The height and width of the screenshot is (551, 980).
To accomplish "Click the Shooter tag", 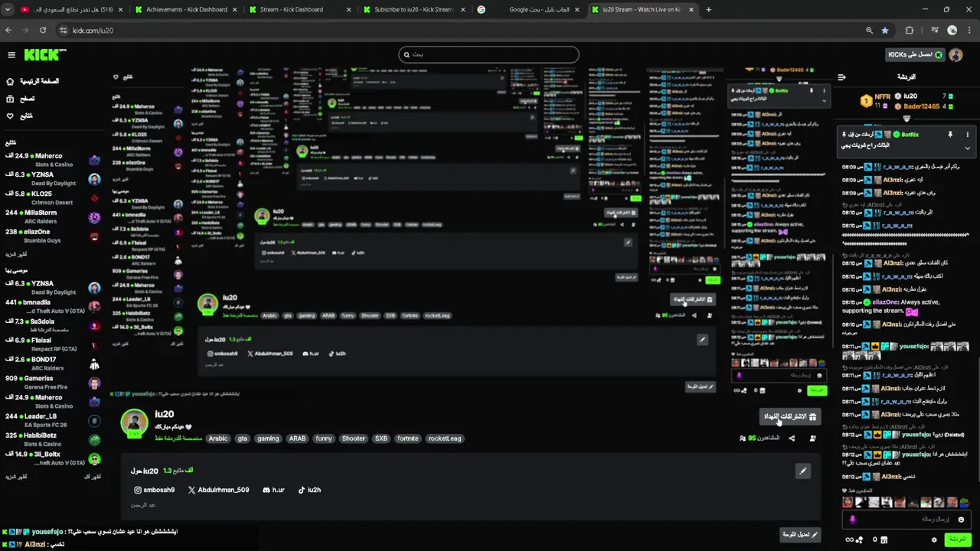I will [x=354, y=439].
